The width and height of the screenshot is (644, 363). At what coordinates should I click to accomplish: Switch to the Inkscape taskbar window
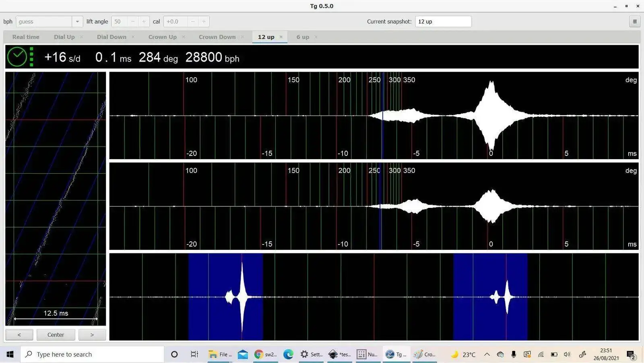340,355
